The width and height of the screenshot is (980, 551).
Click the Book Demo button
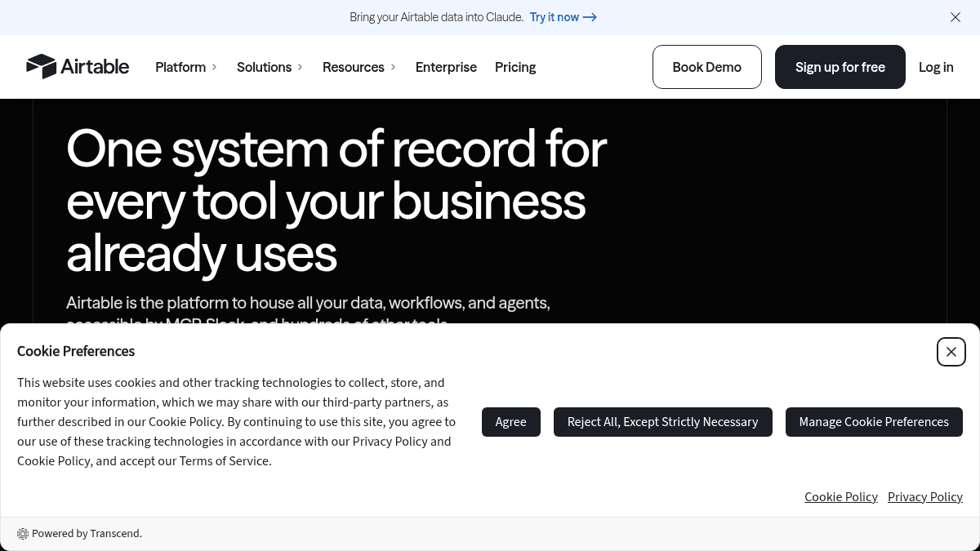(x=707, y=67)
